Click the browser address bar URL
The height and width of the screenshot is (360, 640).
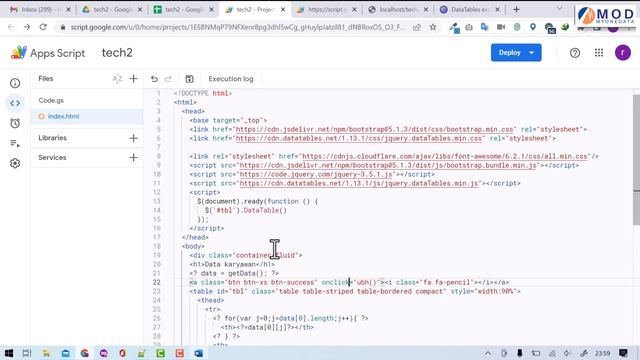tap(238, 27)
